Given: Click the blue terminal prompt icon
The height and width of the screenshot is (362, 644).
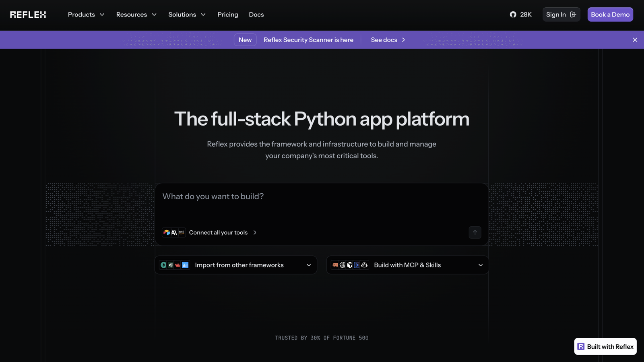Looking at the screenshot, I should [x=357, y=265].
